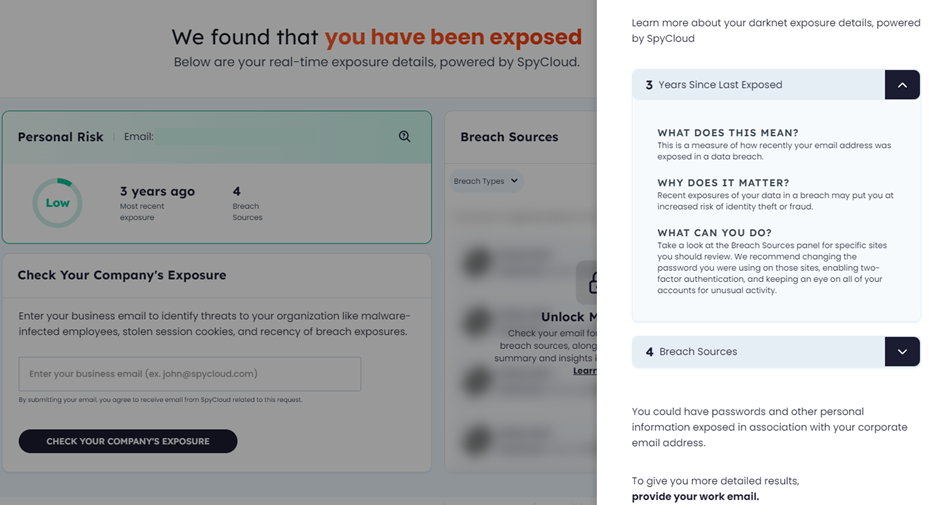This screenshot has height=505, width=945.
Task: Click the first blurred breach source avatar
Action: pyautogui.click(x=477, y=262)
